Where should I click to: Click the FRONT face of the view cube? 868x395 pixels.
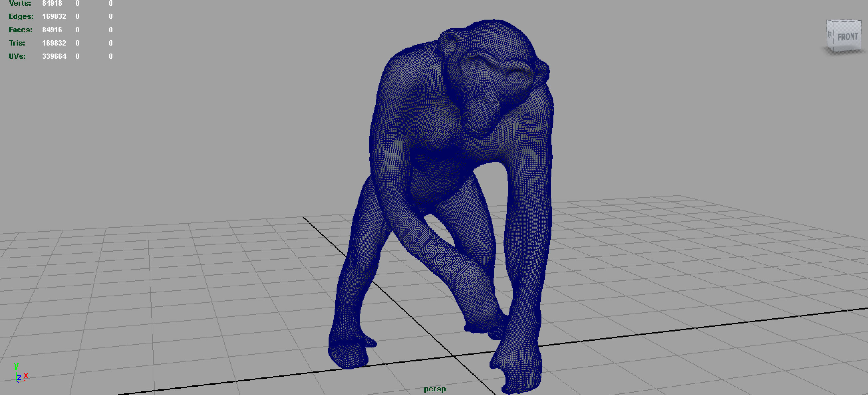pos(847,36)
